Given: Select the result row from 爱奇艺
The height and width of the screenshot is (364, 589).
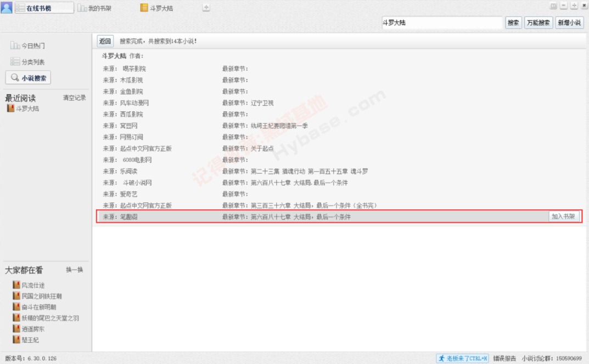Looking at the screenshot, I should [x=339, y=194].
